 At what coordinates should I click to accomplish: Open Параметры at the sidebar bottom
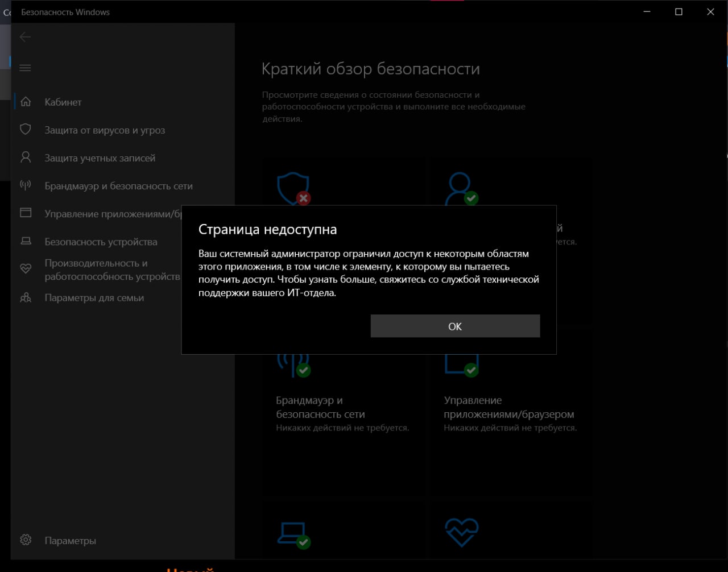tap(70, 541)
